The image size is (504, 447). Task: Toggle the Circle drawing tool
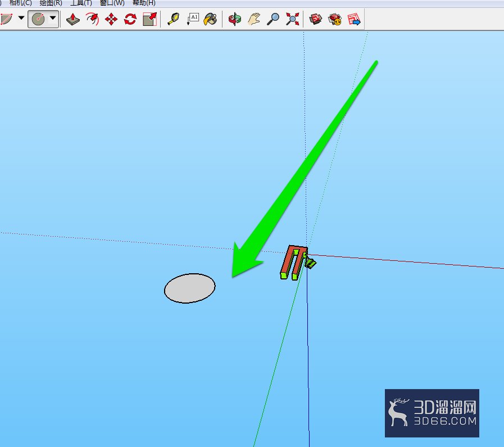pyautogui.click(x=38, y=19)
